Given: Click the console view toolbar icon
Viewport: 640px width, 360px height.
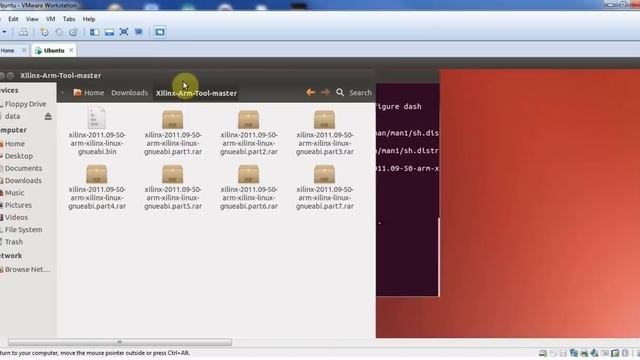Looking at the screenshot, I should click(x=160, y=32).
